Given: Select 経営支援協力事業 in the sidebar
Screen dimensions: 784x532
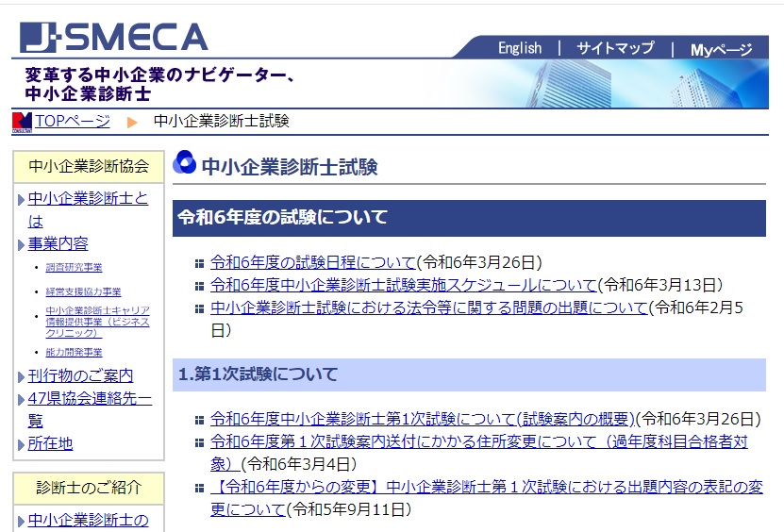Looking at the screenshot, I should pos(83,292).
